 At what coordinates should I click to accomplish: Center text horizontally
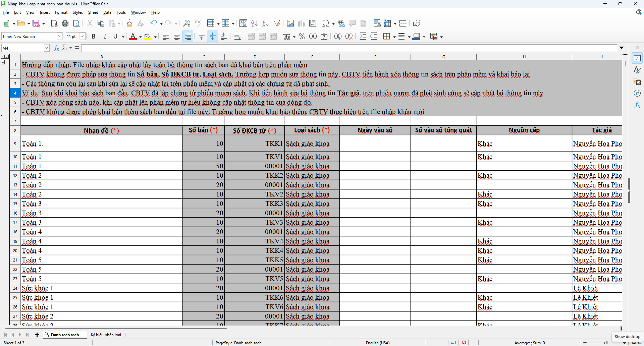tap(177, 36)
